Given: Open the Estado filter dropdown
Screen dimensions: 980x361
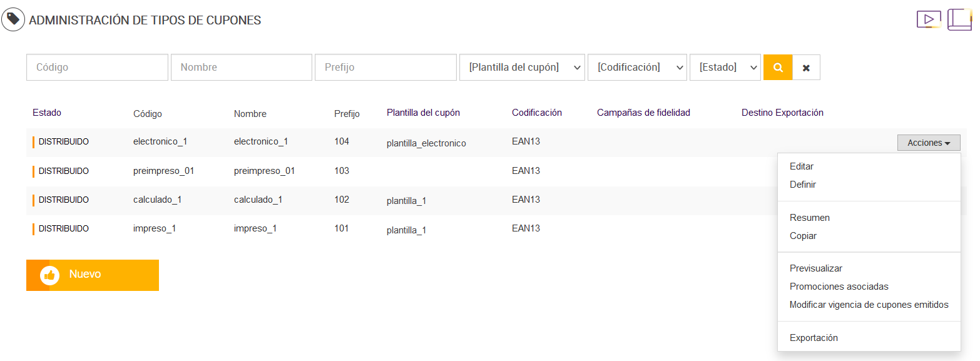Looking at the screenshot, I should point(725,68).
